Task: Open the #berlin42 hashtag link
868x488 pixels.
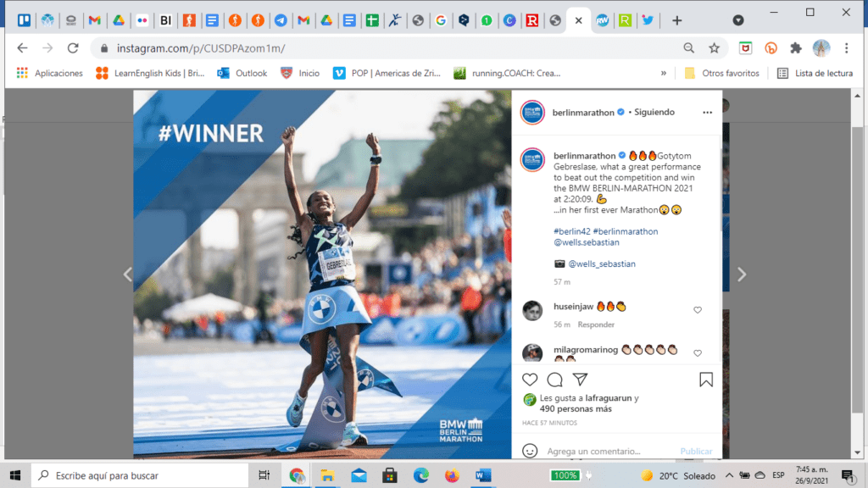Action: (572, 231)
